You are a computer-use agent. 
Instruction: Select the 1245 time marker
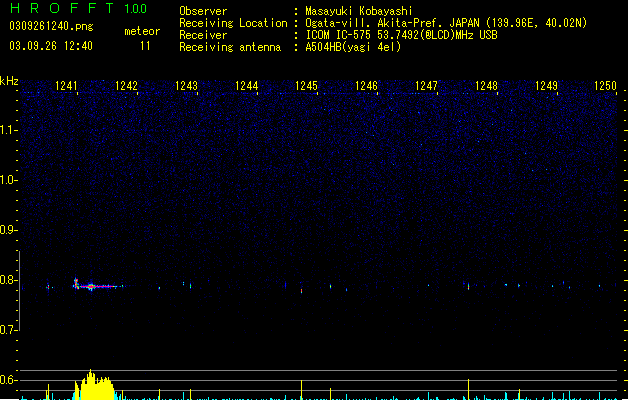tap(306, 86)
